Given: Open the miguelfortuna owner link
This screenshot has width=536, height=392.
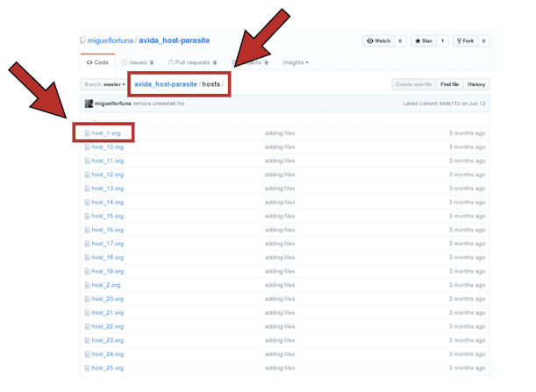Looking at the screenshot, I should pyautogui.click(x=110, y=40).
